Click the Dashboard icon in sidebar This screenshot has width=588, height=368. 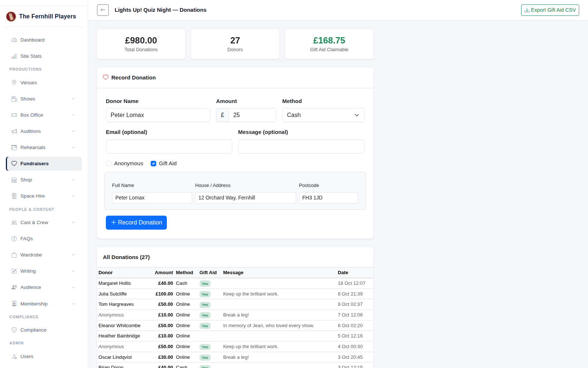coord(14,40)
